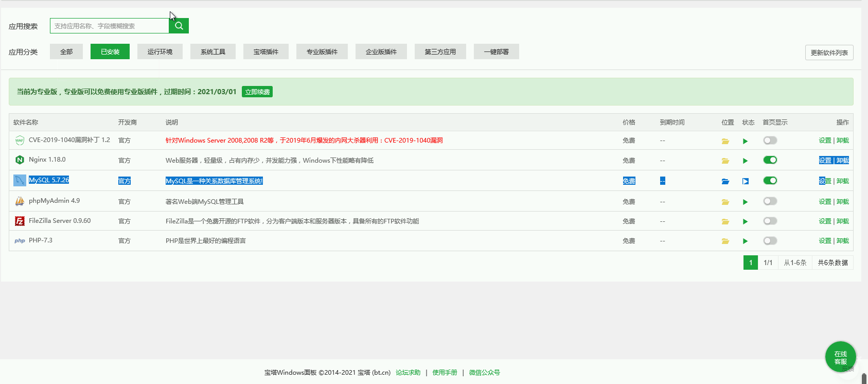Open 设置 for CVE-2019-1040 patch
Image resolution: width=868 pixels, height=384 pixels.
825,141
